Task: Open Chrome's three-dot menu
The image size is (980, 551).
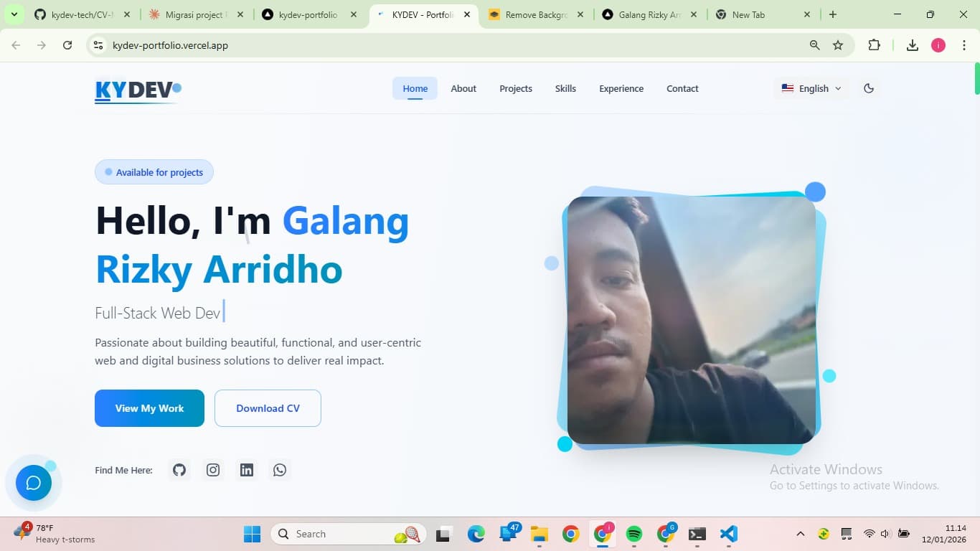Action: (x=966, y=44)
